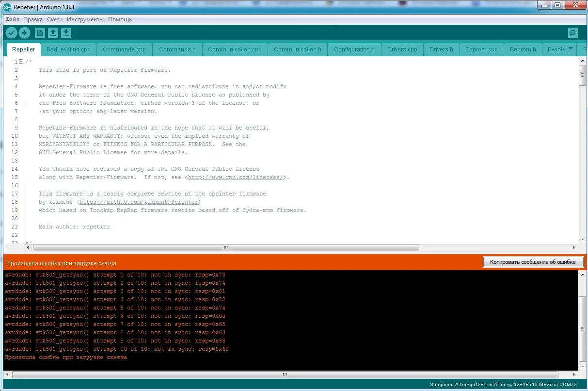
Task: Open the Инструменты menu
Action: [85, 19]
